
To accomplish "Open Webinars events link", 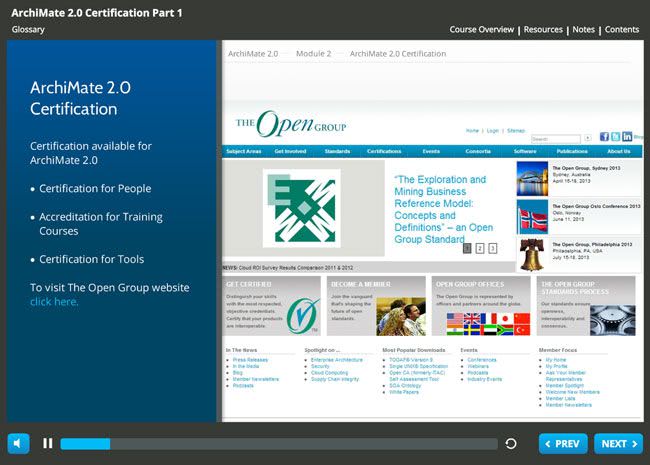I will click(478, 366).
